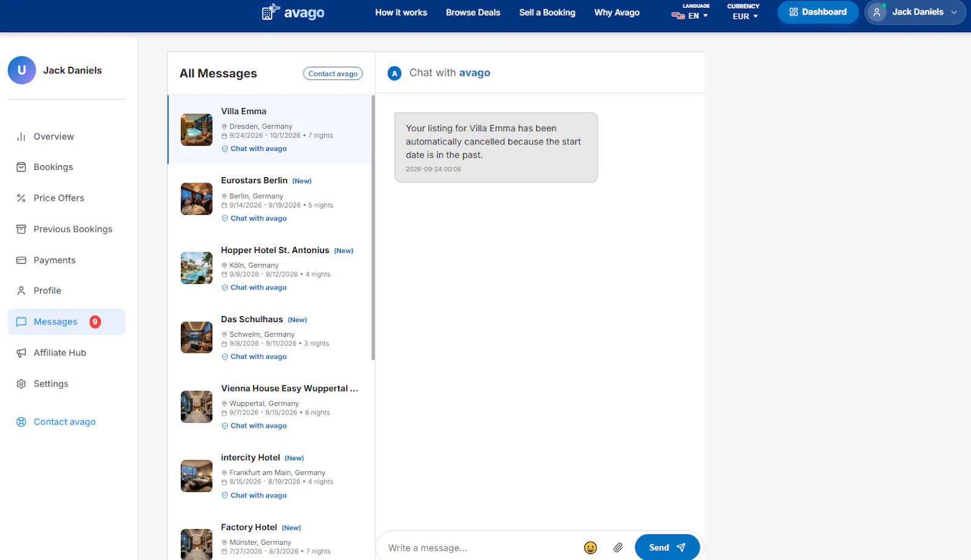
Task: Click Chat with avago under Eurostars Berlin
Action: pos(254,218)
